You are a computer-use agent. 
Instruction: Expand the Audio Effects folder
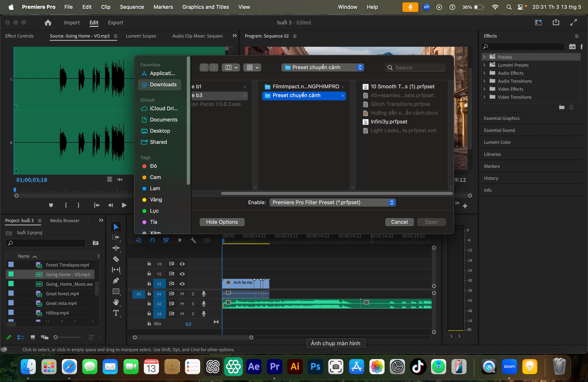[484, 73]
